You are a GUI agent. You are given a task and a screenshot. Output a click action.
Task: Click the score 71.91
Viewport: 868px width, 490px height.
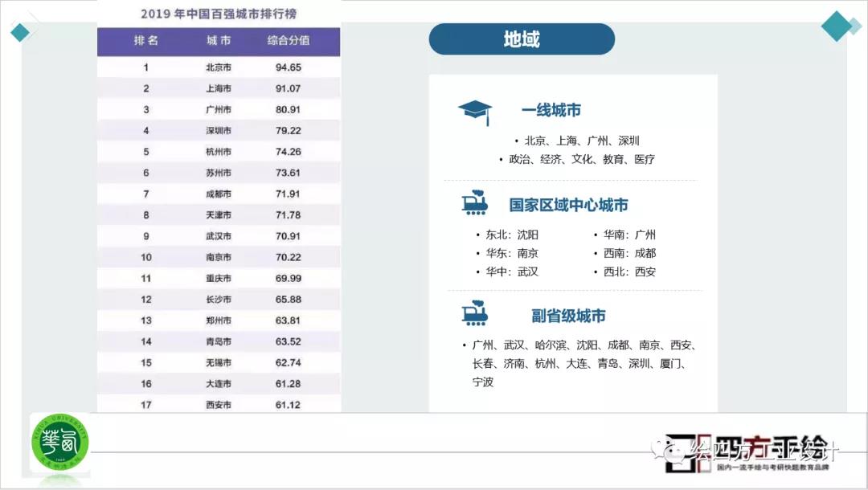pyautogui.click(x=289, y=194)
